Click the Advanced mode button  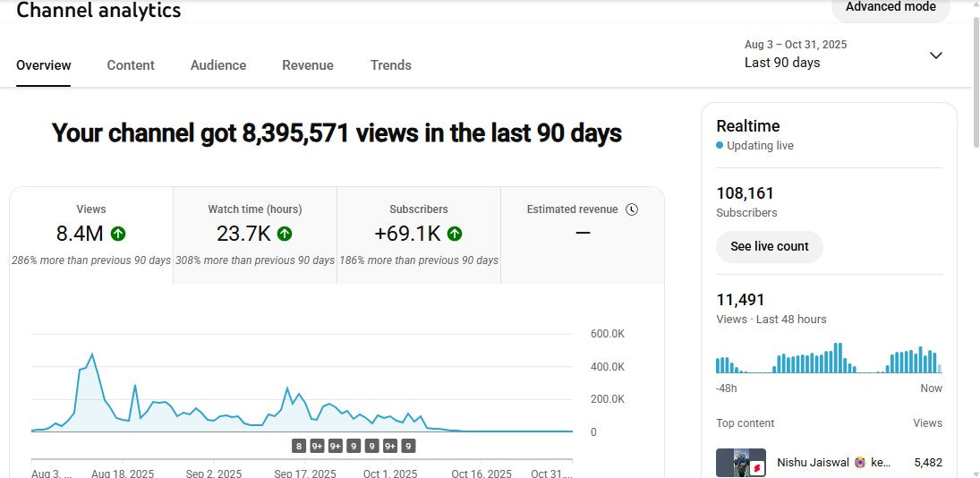pyautogui.click(x=890, y=8)
